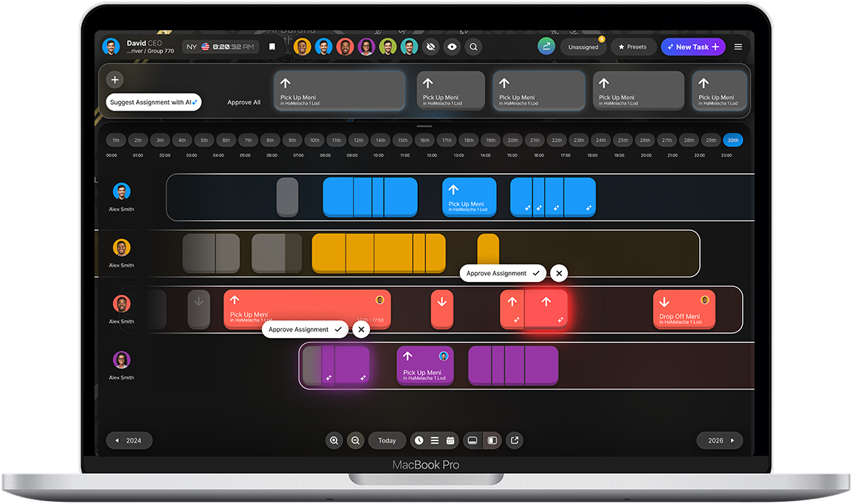Toggle the split panel display mode
Viewport: 852px width, 504px height.
pyautogui.click(x=492, y=440)
